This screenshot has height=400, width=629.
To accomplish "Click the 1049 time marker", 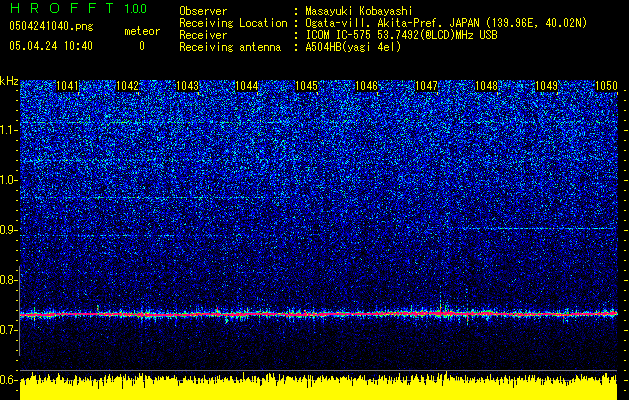I will point(546,86).
